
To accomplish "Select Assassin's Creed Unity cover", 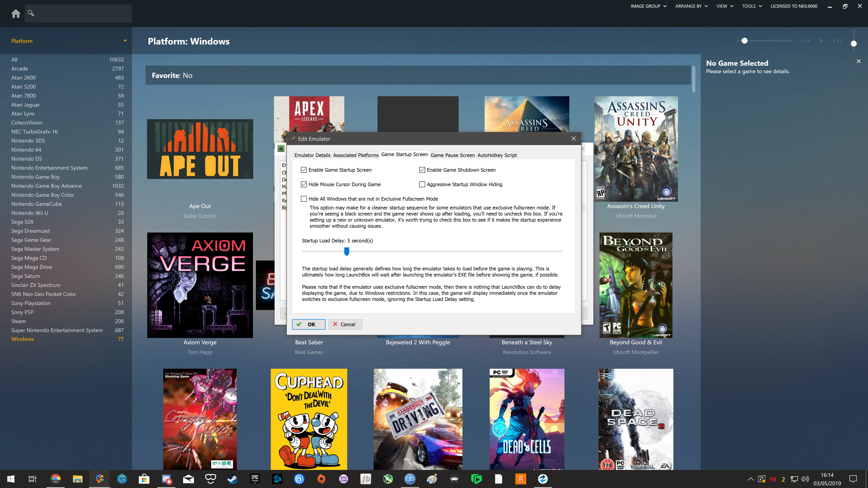I will [x=636, y=149].
